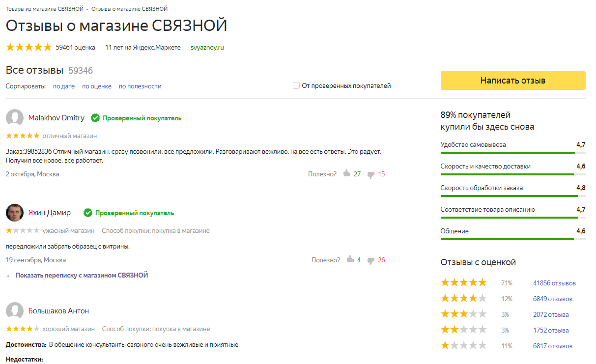Dislike Malakhov Dmitry's review with thumbs down
Viewport: 596px width, 364px height.
coord(371,174)
